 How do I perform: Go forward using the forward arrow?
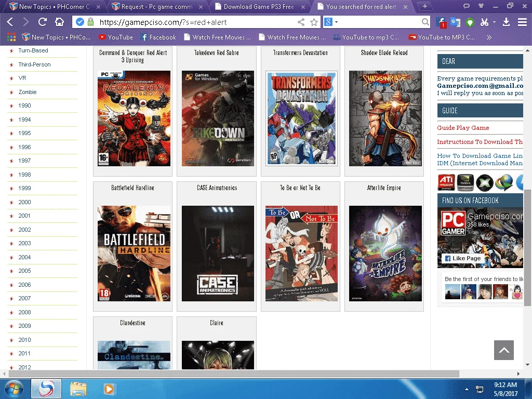pyautogui.click(x=26, y=22)
